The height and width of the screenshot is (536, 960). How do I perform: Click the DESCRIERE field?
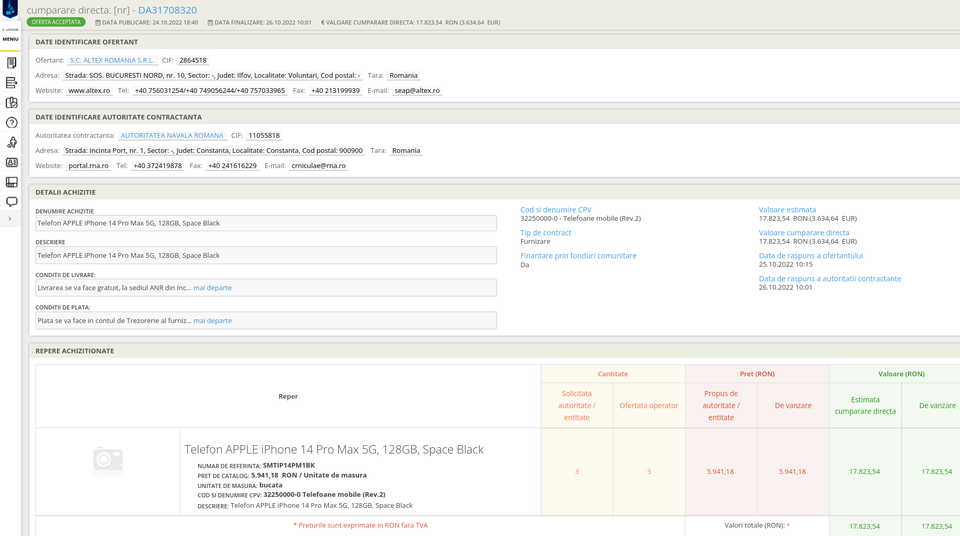(x=266, y=255)
